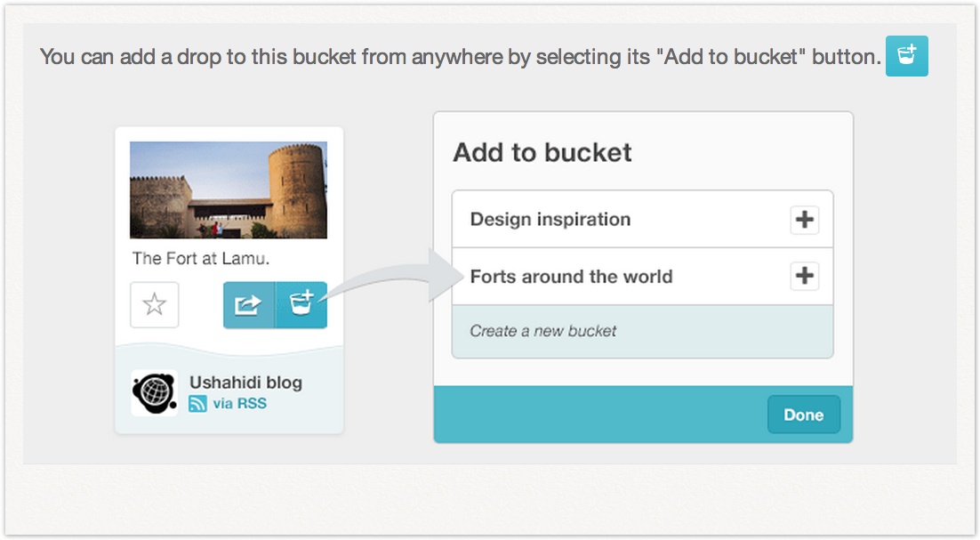Click the "via RSS" link
The height and width of the screenshot is (540, 980).
[x=239, y=404]
